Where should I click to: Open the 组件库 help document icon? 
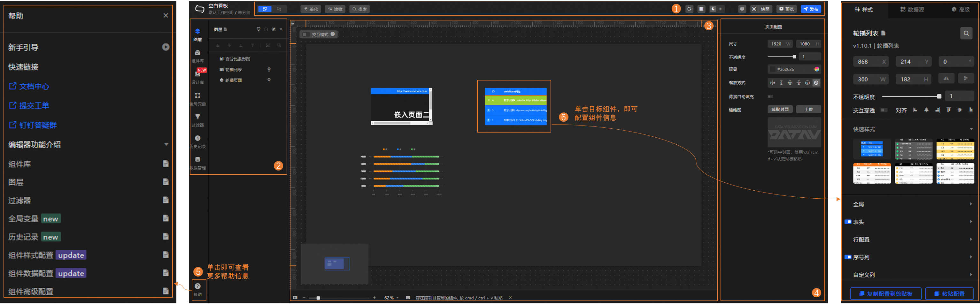166,164
